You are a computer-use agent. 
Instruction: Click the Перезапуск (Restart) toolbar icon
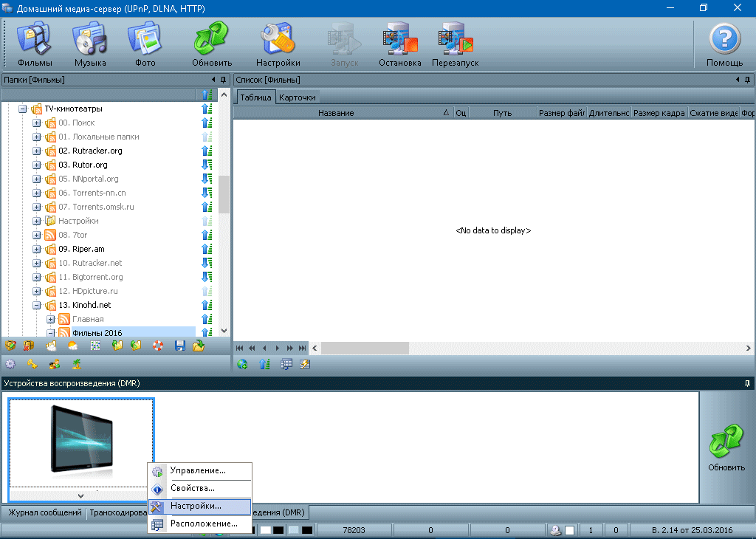[455, 44]
